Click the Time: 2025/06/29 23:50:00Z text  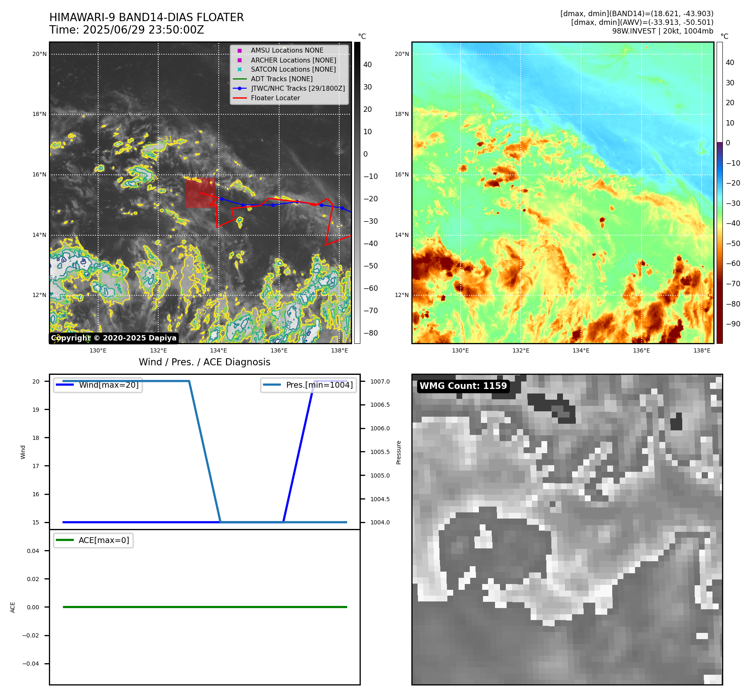coord(127,30)
